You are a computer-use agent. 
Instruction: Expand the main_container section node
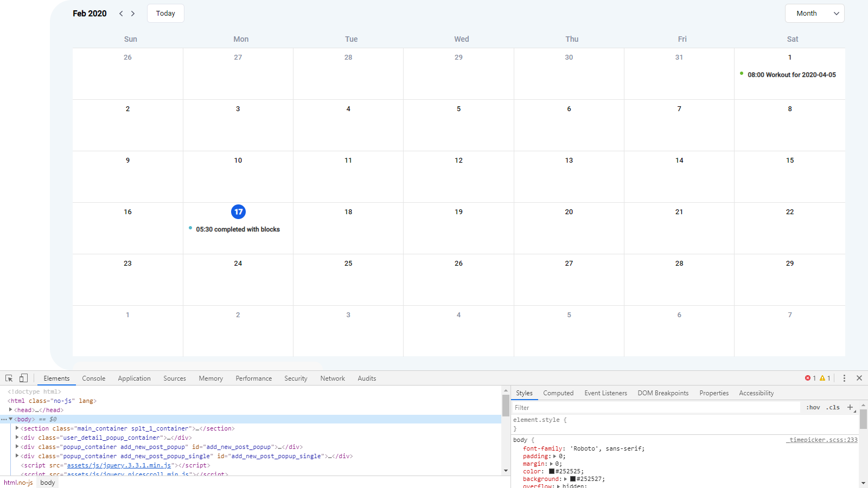(x=17, y=428)
